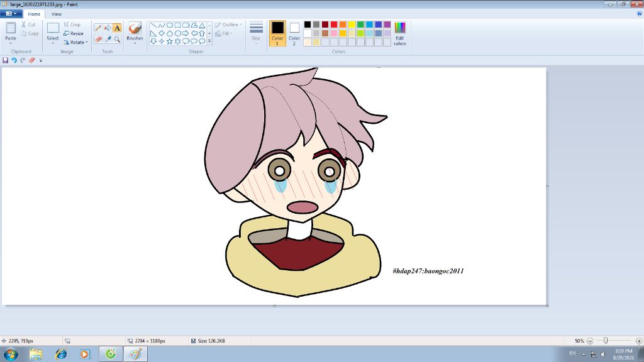Open the Windows Start button

click(11, 354)
